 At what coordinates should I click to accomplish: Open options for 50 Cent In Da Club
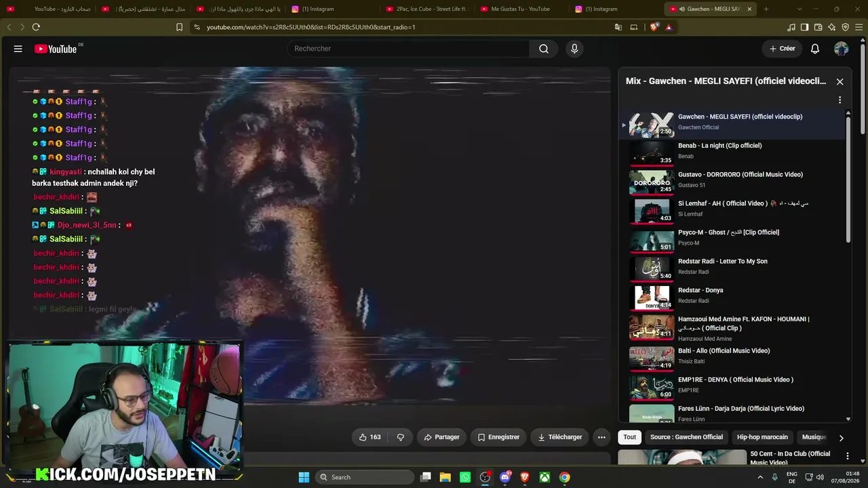click(x=847, y=455)
